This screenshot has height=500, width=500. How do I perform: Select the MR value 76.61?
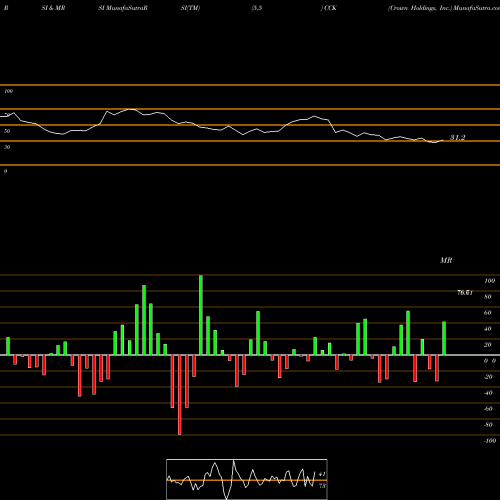coord(465,293)
